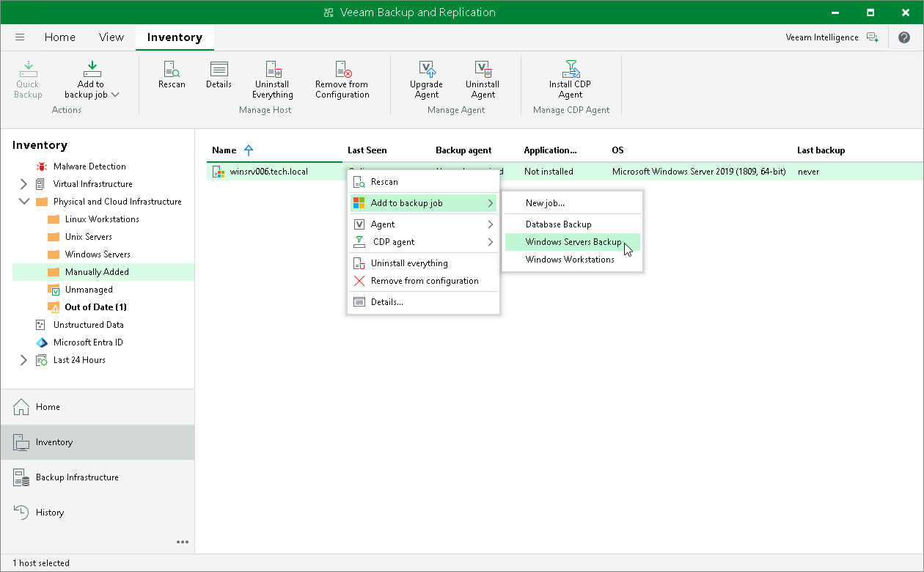Select Database Backup in the submenu
Image resolution: width=924 pixels, height=572 pixels.
point(573,224)
